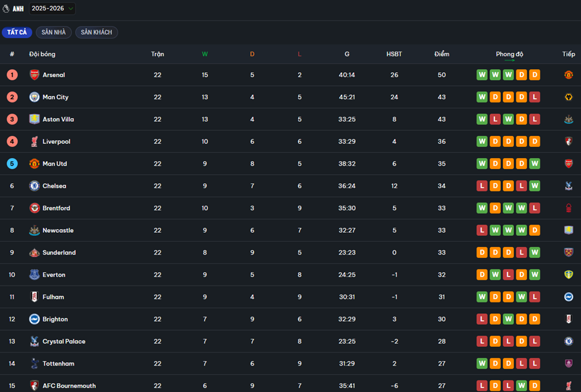This screenshot has height=392, width=581.
Task: Click Chelsea's first red L form badge
Action: pyautogui.click(x=482, y=186)
